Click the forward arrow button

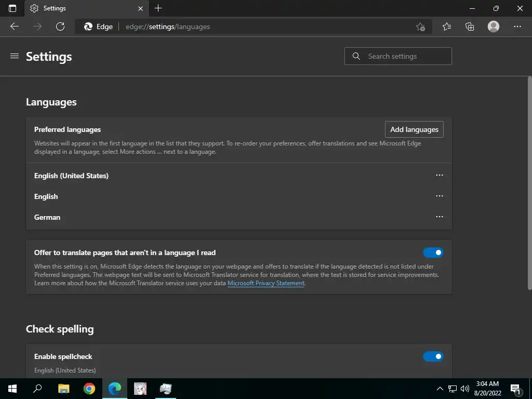coord(37,26)
